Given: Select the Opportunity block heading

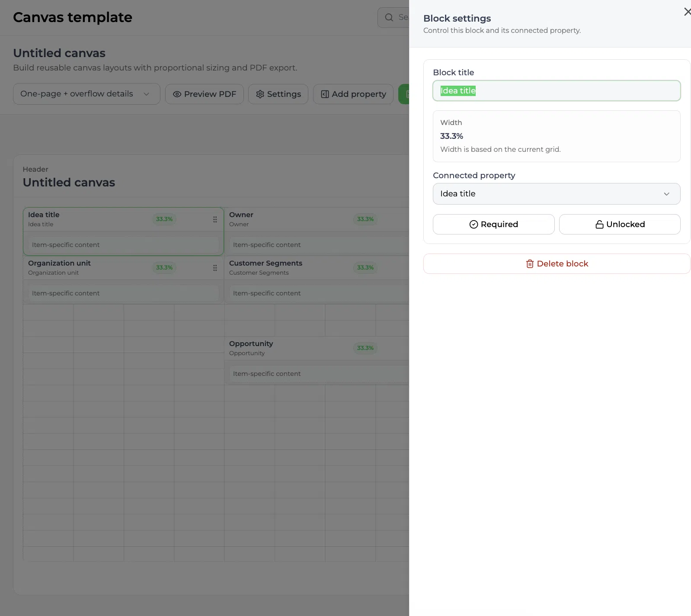Looking at the screenshot, I should [251, 344].
